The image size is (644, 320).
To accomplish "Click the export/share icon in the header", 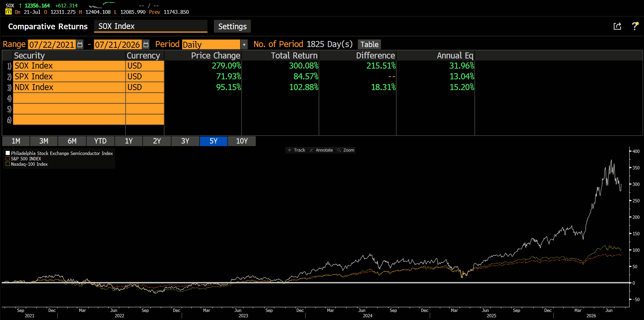I will pyautogui.click(x=617, y=26).
